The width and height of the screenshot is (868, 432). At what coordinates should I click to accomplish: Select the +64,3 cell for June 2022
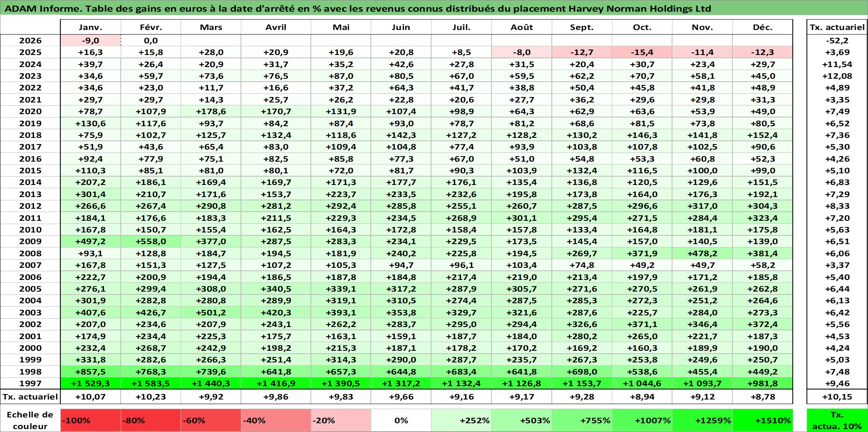click(401, 87)
